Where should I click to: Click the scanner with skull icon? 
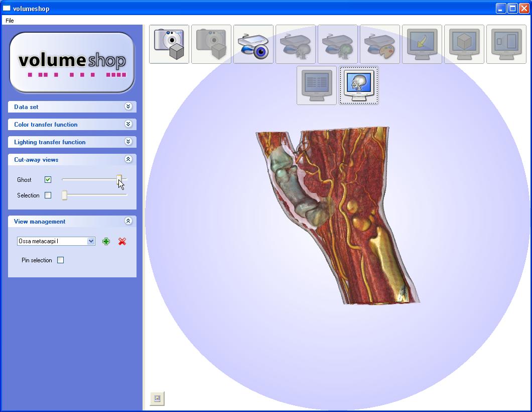click(296, 44)
